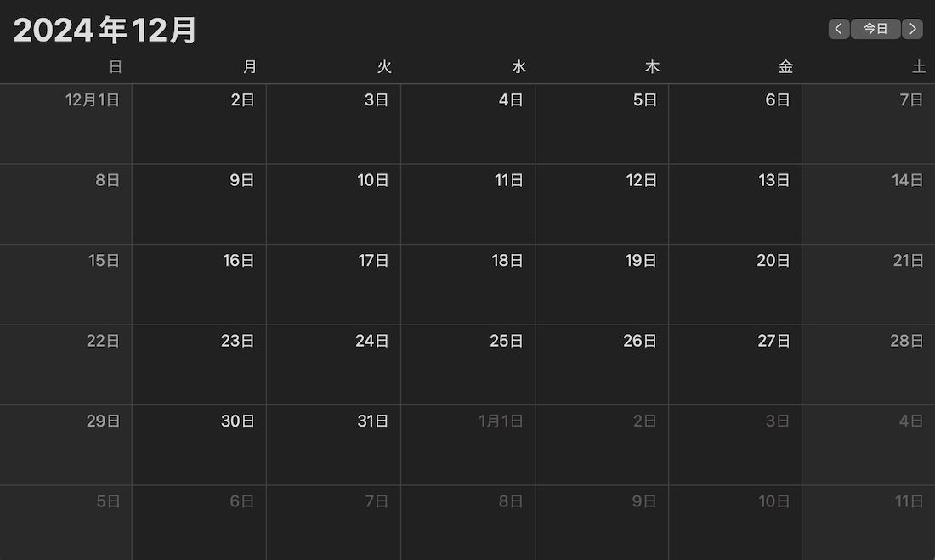935x560 pixels.
Task: Go to next month with right chevron
Action: (912, 29)
